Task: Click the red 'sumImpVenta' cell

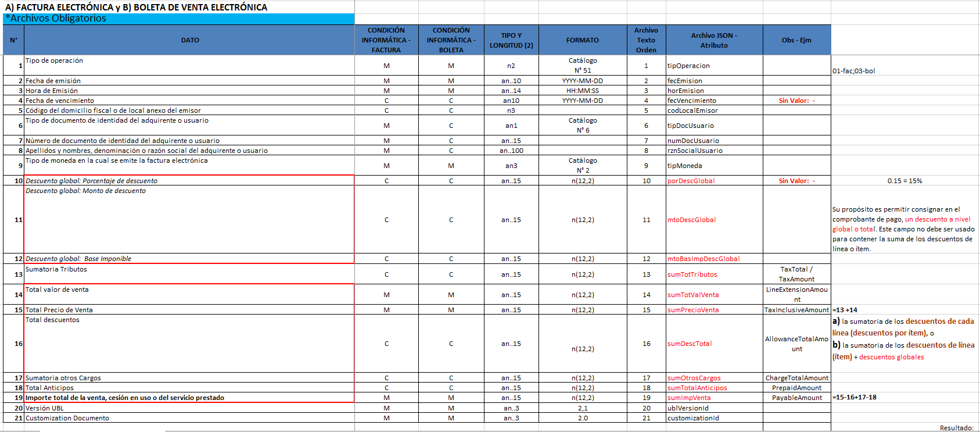Action: (714, 398)
